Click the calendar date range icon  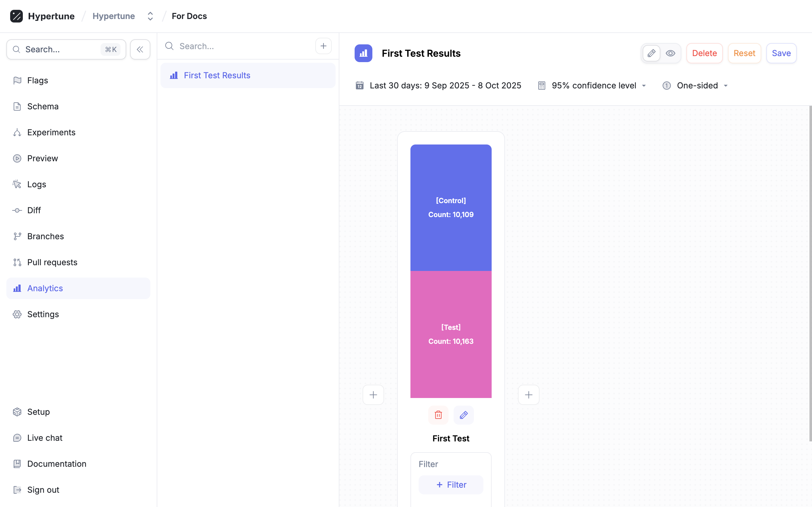click(360, 86)
